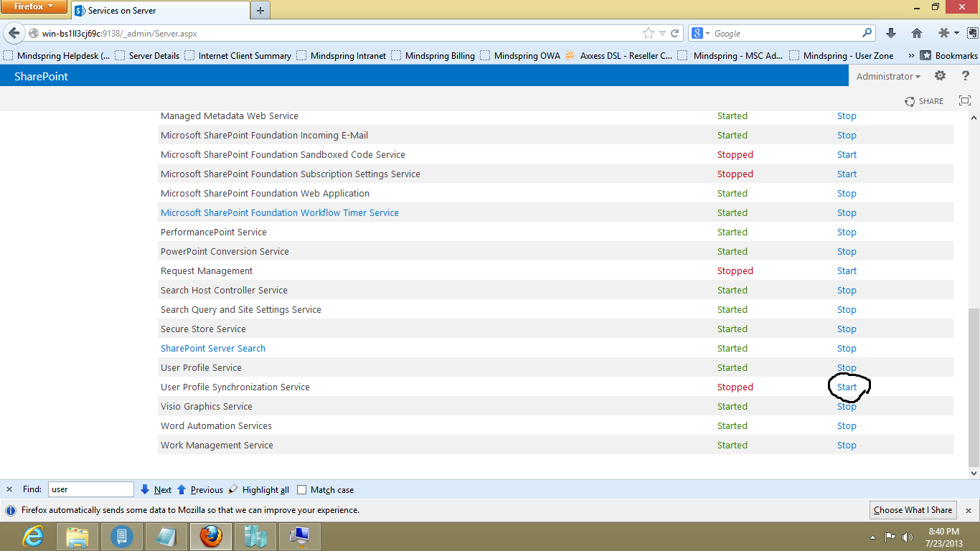Bookmark this page with the star icon
The width and height of the screenshot is (980, 551).
tap(649, 33)
